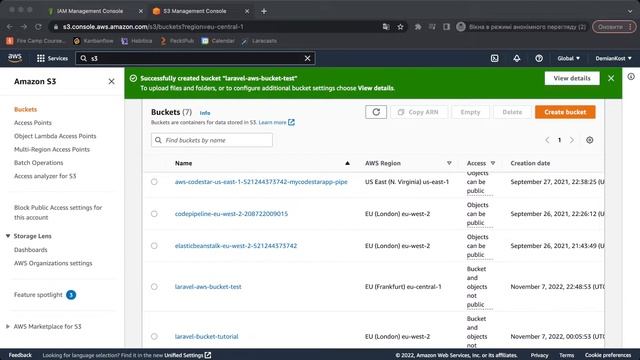640x360 pixels.
Task: Open external Learn more link icon
Action: click(291, 122)
